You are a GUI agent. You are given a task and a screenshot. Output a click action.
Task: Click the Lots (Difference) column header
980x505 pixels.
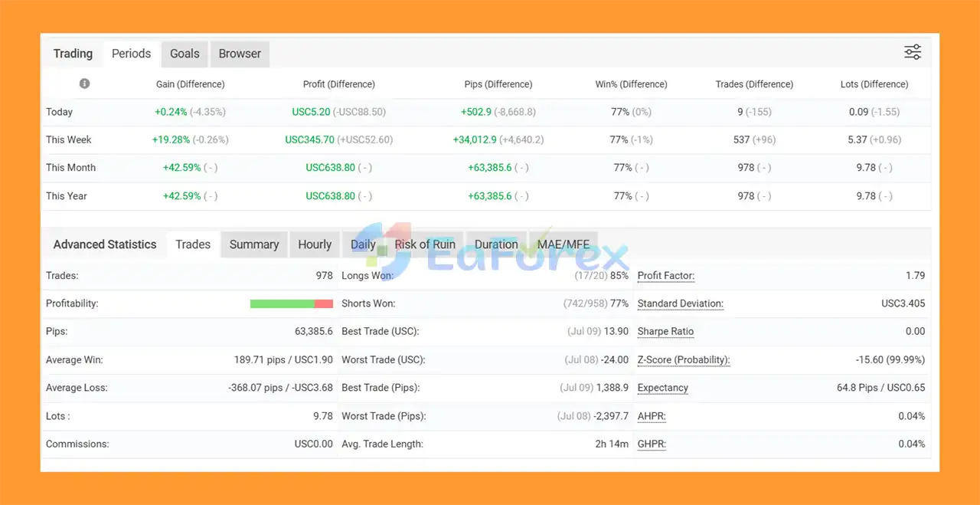(x=874, y=84)
